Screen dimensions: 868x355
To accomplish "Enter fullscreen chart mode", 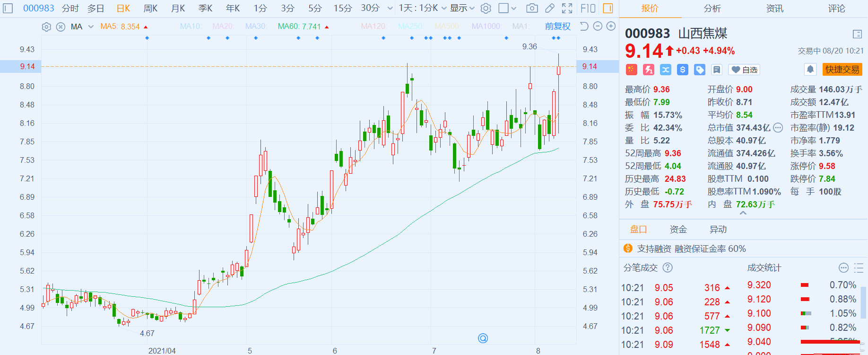I will pyautogui.click(x=567, y=8).
